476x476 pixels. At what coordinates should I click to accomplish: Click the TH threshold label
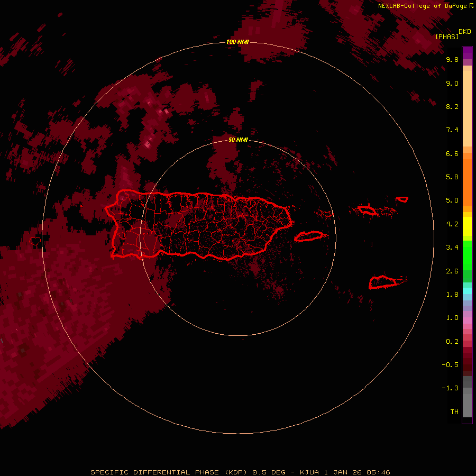click(x=454, y=412)
